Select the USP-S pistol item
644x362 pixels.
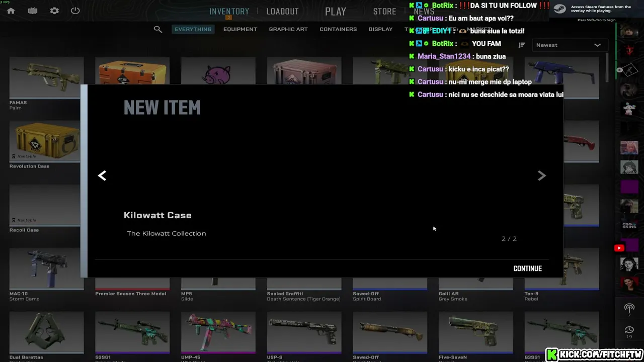pos(304,333)
